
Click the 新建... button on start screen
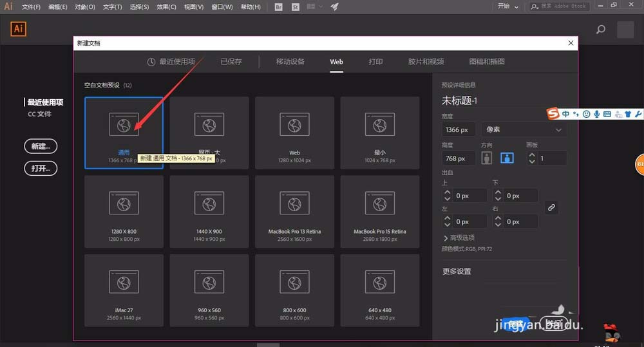click(x=41, y=146)
